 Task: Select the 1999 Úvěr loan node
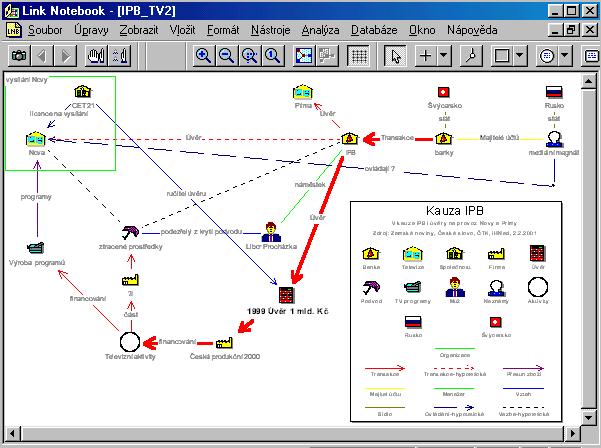point(286,295)
